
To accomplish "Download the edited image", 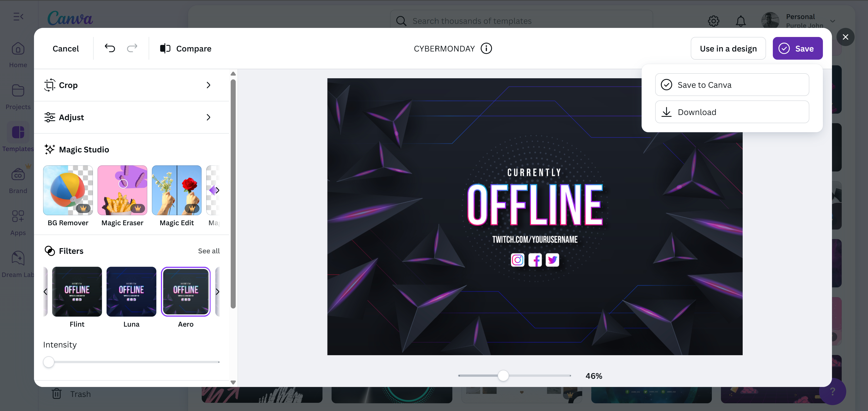I will [x=732, y=112].
